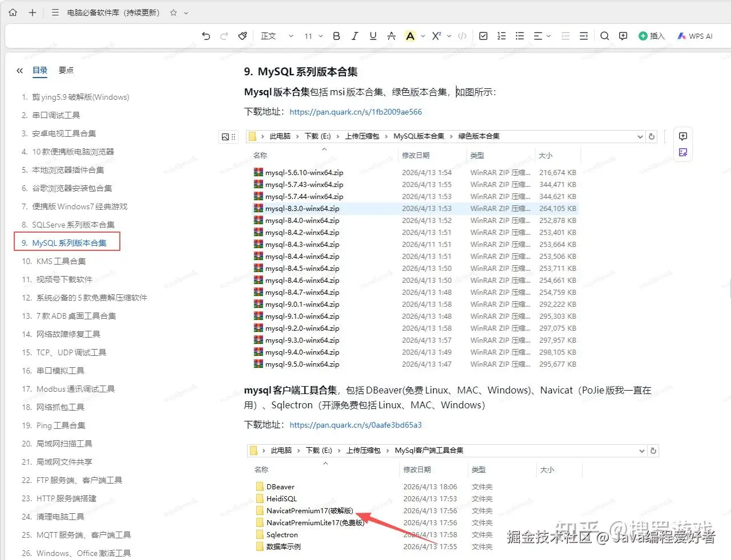Go to the home icon

tap(13, 12)
